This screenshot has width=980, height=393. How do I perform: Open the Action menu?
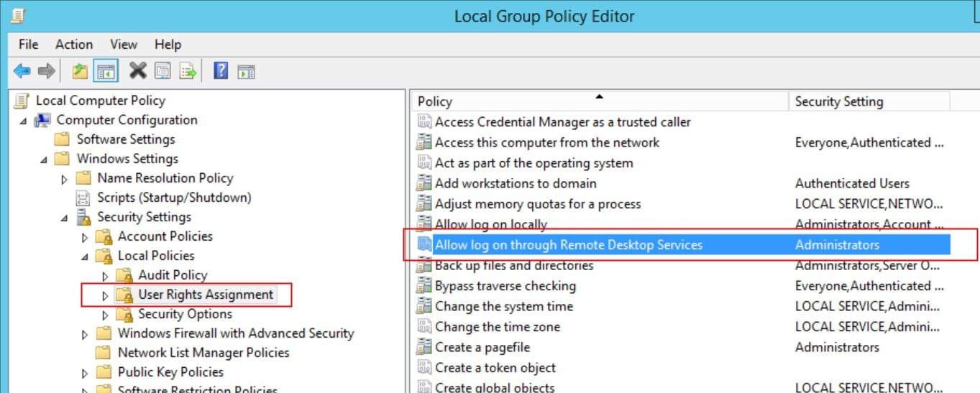(x=74, y=45)
